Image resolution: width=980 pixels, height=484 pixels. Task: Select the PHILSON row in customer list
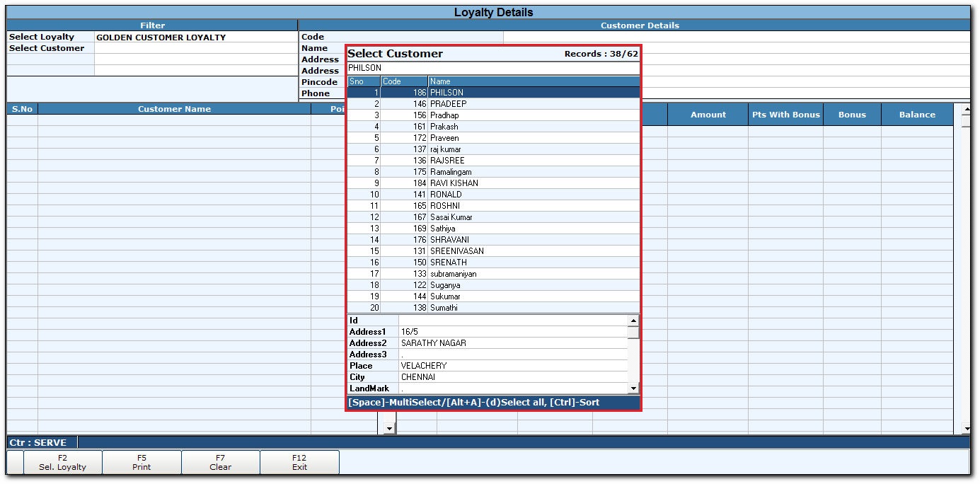tap(493, 93)
